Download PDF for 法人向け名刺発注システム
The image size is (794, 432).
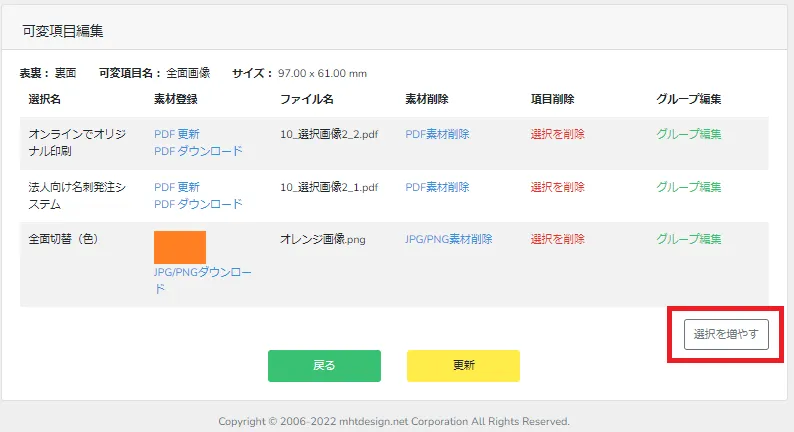click(x=198, y=204)
